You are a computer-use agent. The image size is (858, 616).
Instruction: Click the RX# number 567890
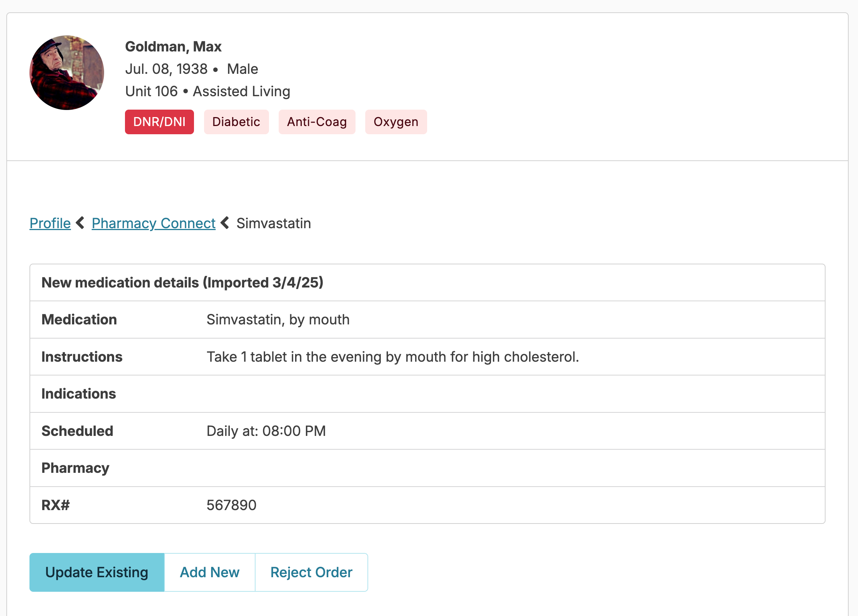coord(231,505)
